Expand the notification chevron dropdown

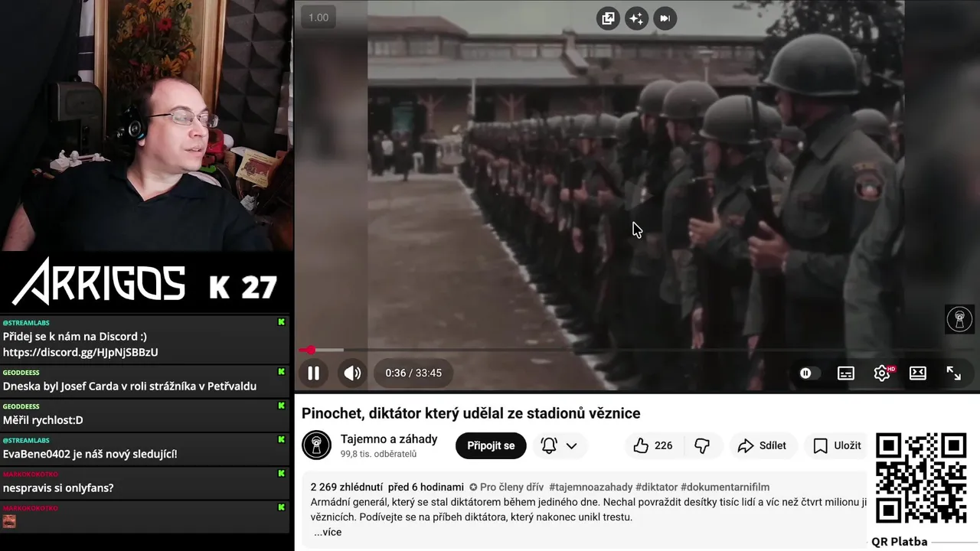coord(571,445)
